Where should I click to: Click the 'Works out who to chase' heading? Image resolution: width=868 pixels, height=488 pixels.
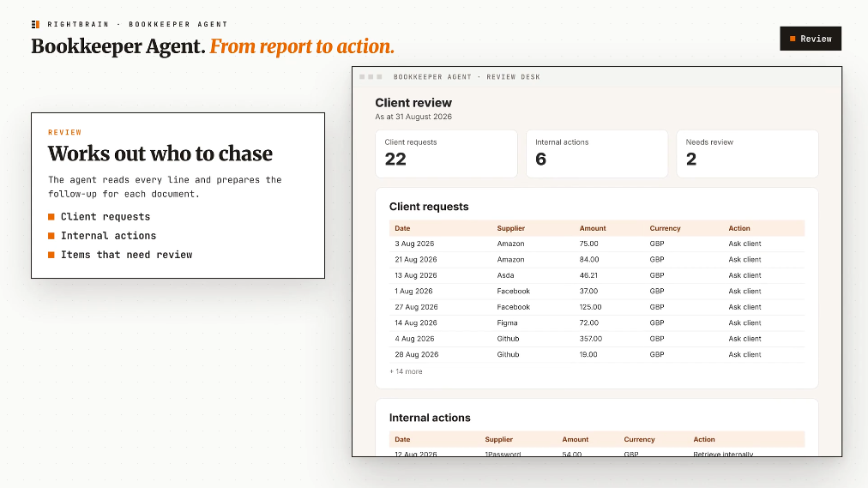pyautogui.click(x=160, y=154)
